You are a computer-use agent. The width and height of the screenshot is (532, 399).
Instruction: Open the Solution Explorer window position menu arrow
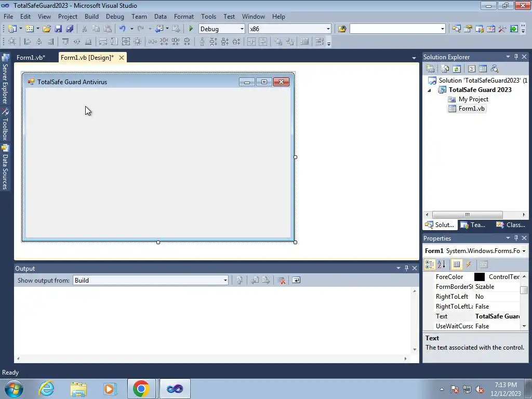click(508, 57)
